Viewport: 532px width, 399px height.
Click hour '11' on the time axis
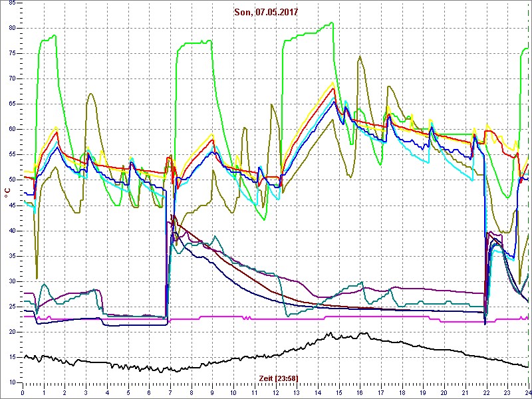pyautogui.click(x=255, y=393)
